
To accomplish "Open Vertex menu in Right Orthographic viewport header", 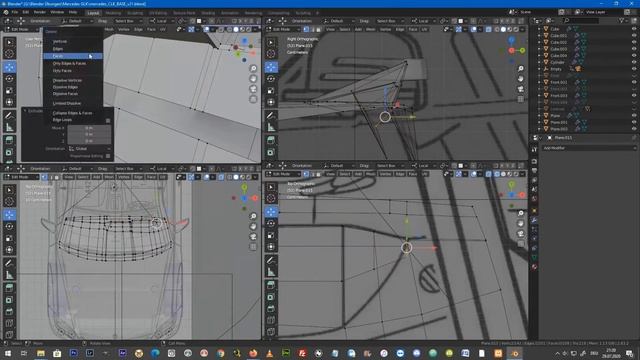I will tap(385, 29).
